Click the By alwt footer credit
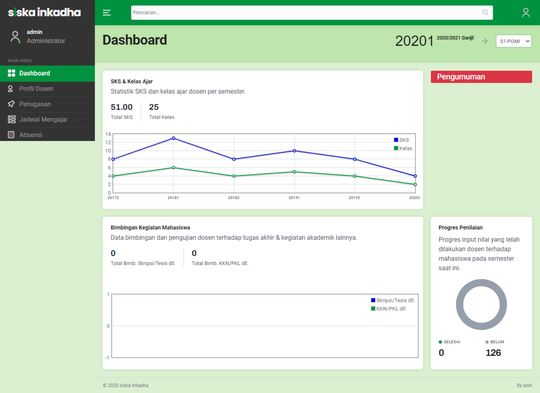540x393 pixels. (524, 385)
